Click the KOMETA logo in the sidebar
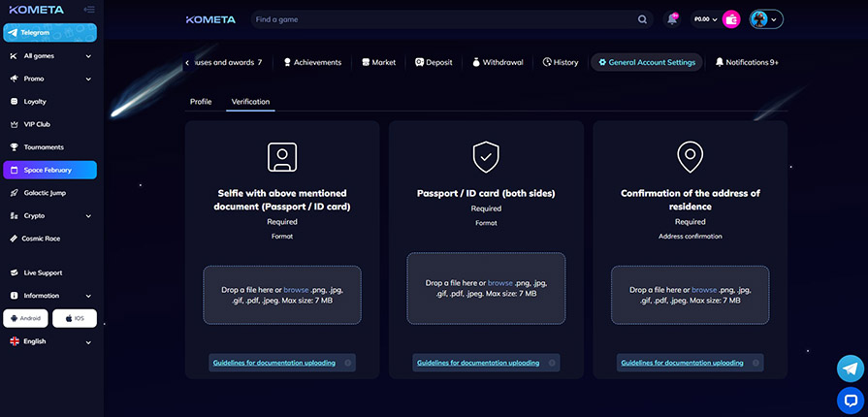 [37, 10]
